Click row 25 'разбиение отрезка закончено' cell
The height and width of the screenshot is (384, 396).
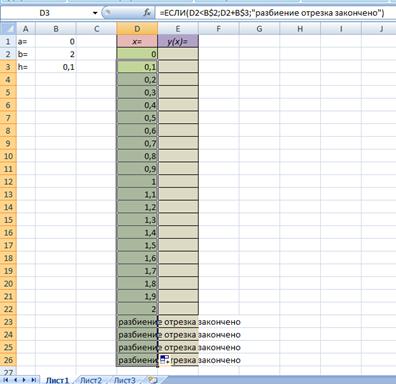[x=137, y=347]
